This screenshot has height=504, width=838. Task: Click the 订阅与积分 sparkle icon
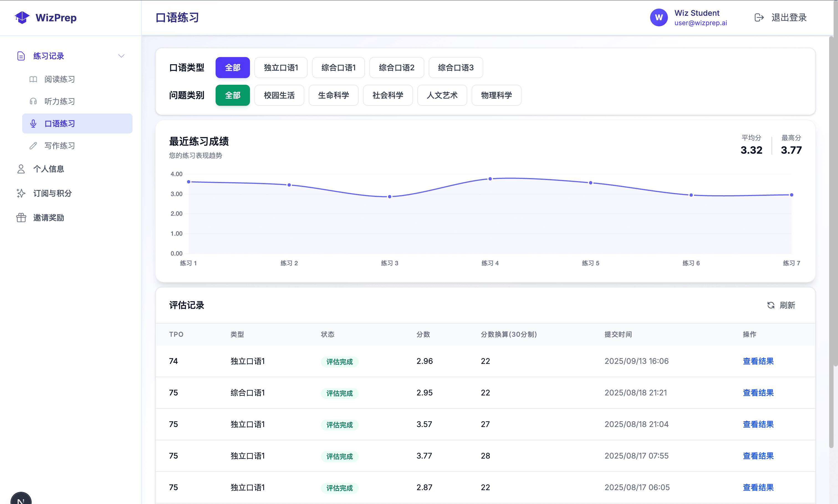coord(21,193)
